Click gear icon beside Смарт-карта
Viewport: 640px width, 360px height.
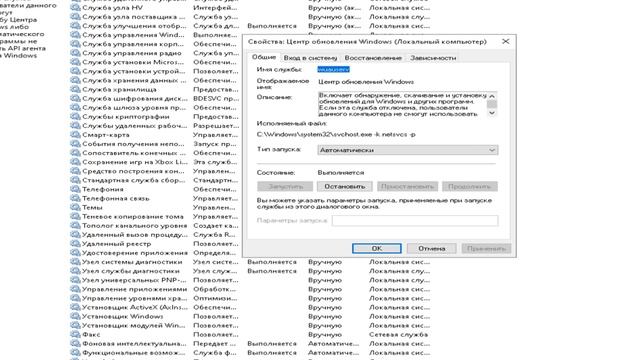coord(75,135)
